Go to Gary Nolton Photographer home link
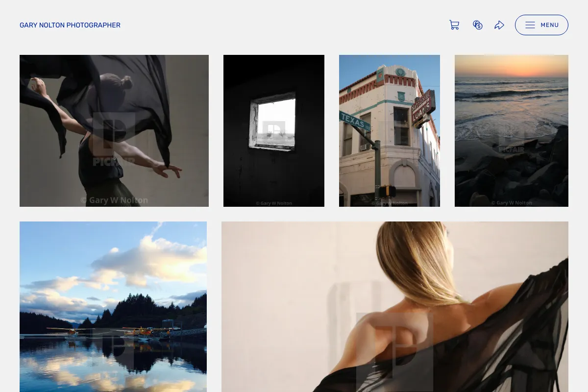 [x=70, y=25]
